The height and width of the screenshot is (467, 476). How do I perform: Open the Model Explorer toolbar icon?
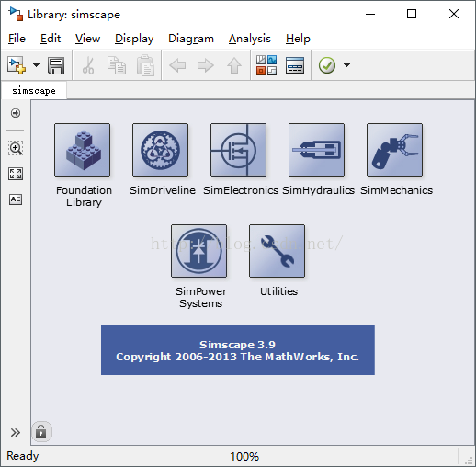pos(295,65)
